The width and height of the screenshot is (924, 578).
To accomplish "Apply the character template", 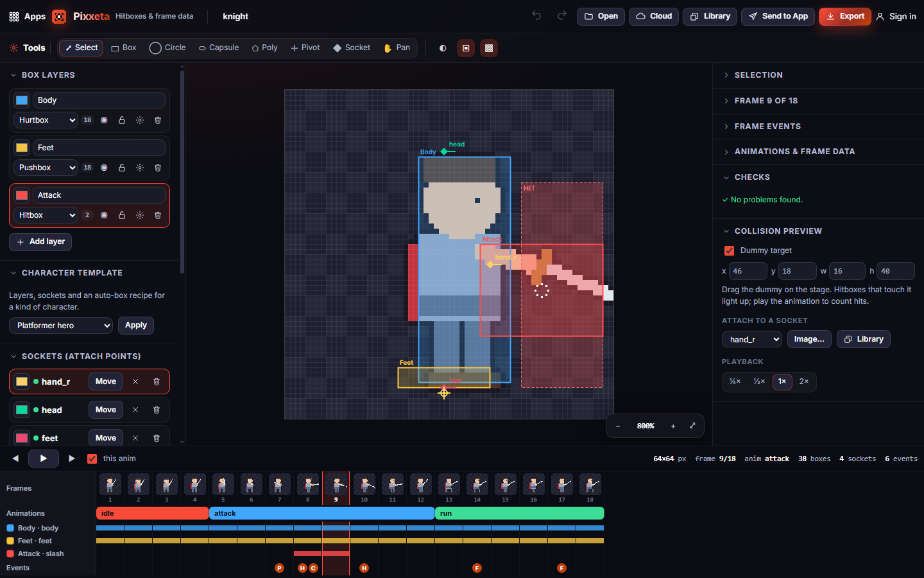I will [136, 326].
